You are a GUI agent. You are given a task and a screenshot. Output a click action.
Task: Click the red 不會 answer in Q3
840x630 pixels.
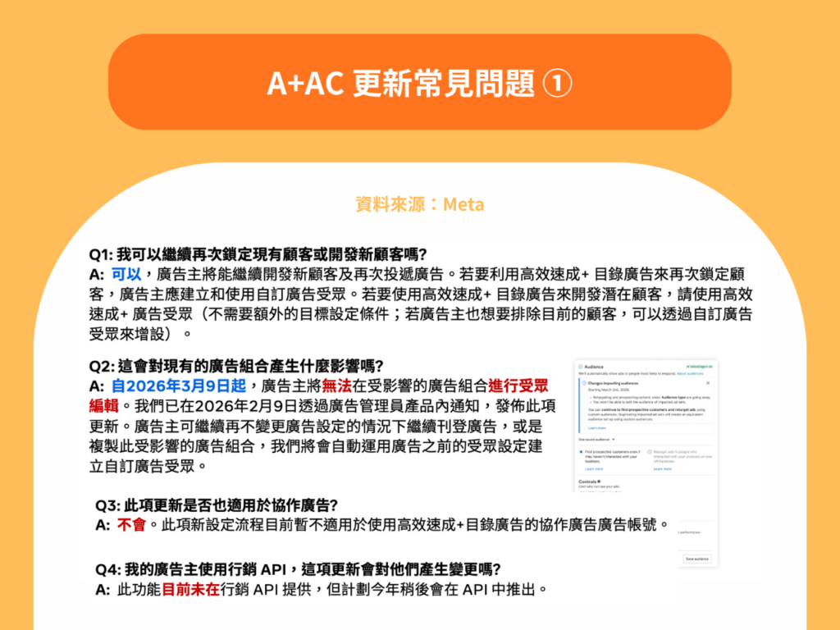[x=131, y=525]
